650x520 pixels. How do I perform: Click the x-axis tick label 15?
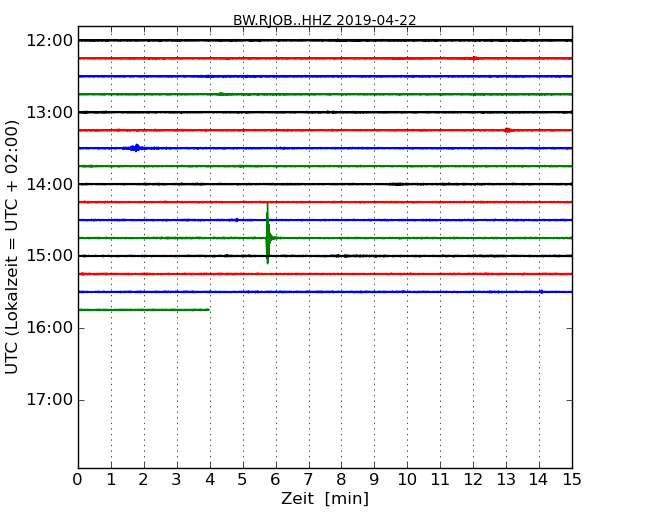[x=572, y=480]
